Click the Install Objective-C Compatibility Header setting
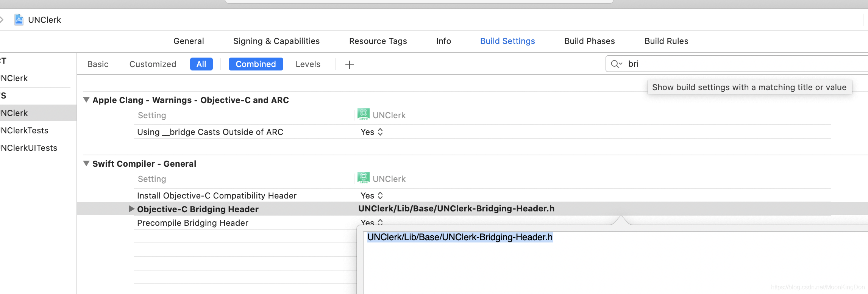The image size is (868, 294). (x=217, y=195)
